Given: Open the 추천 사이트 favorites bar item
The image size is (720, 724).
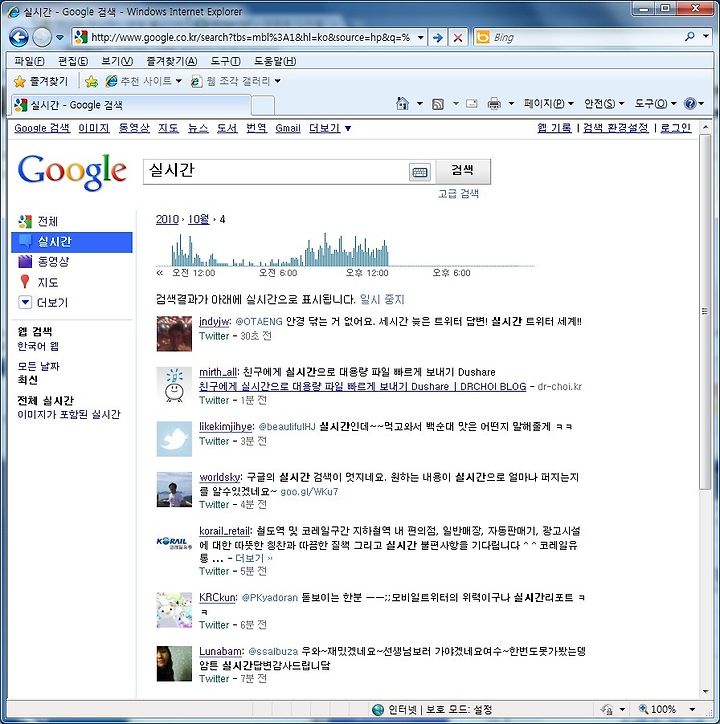Looking at the screenshot, I should pos(143,81).
